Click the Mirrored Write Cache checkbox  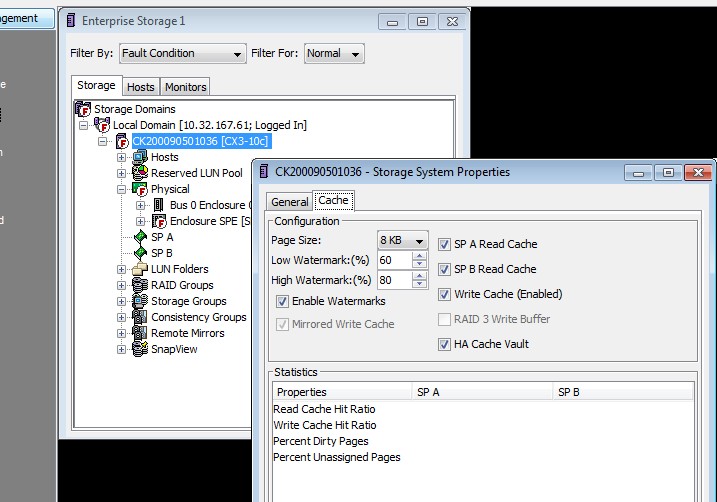click(x=282, y=324)
